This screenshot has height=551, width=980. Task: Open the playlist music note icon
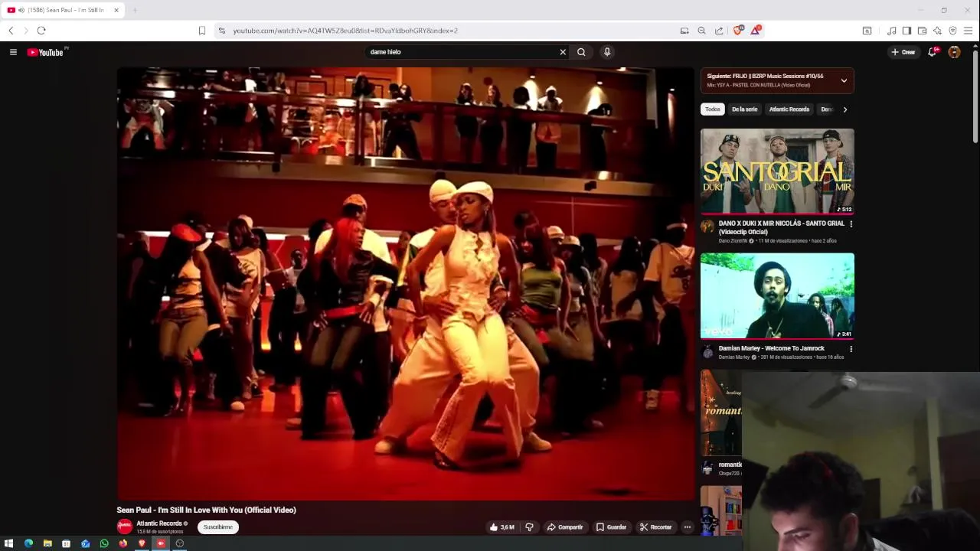click(892, 31)
